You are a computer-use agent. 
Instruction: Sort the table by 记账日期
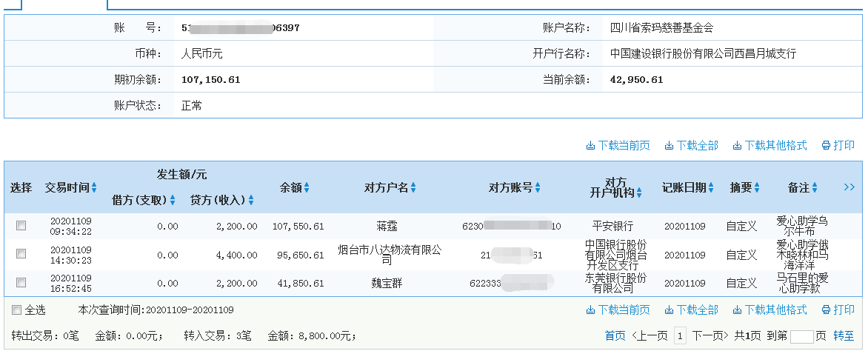[688, 187]
